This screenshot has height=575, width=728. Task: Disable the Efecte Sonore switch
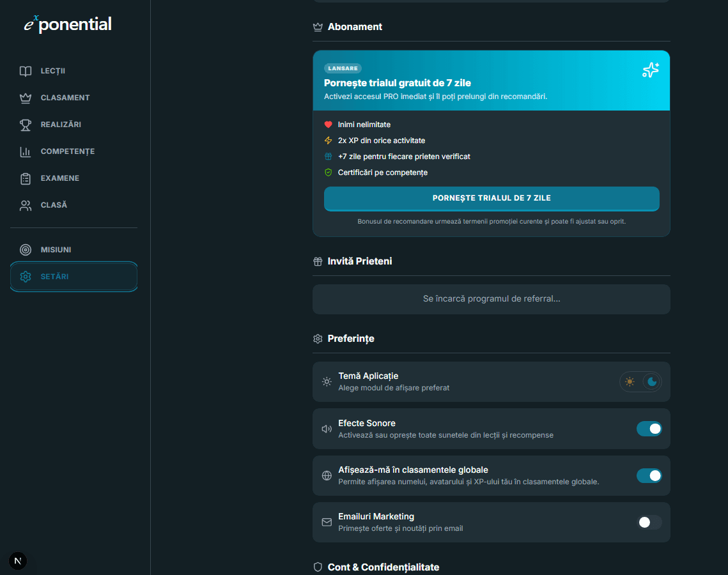(x=649, y=429)
